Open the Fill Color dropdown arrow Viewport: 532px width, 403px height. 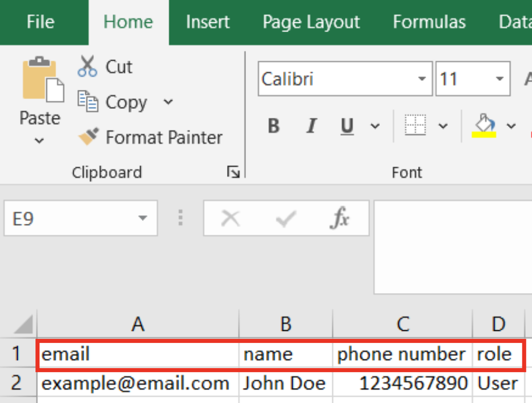click(511, 127)
